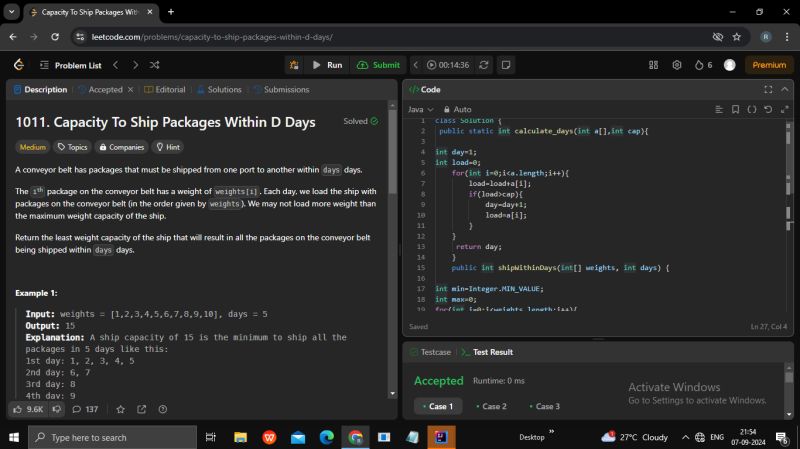Open the notes sticky icon
The width and height of the screenshot is (800, 449).
point(506,65)
